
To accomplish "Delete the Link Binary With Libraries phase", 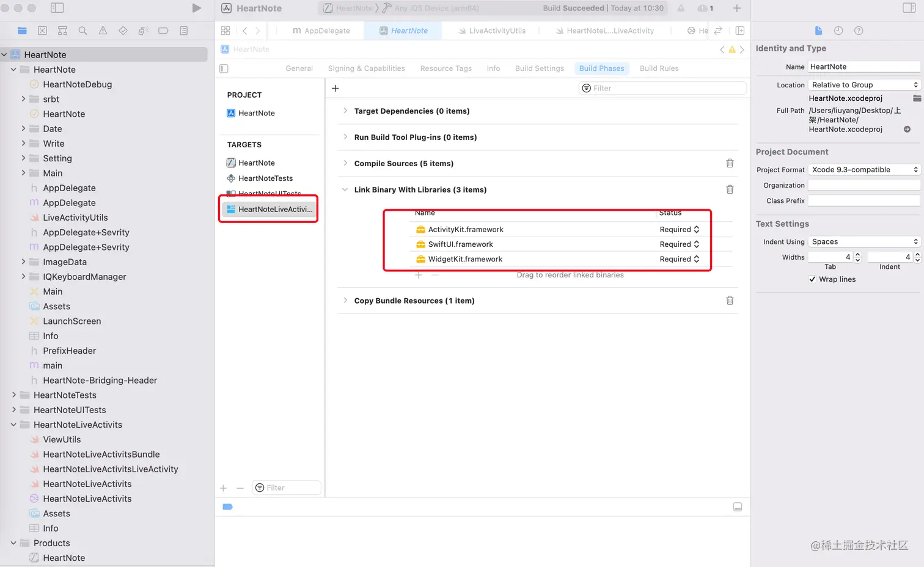I will tap(730, 189).
